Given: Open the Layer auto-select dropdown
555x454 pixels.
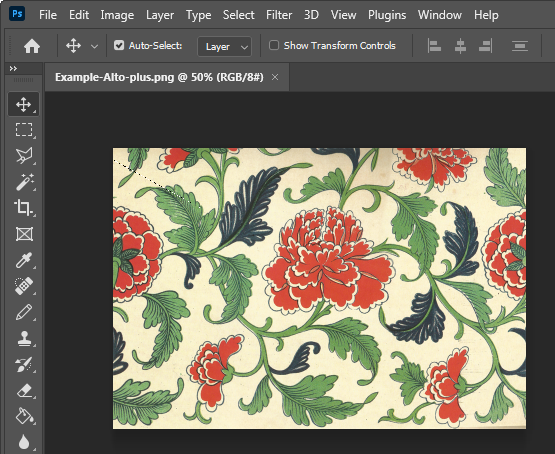Looking at the screenshot, I should pos(224,46).
